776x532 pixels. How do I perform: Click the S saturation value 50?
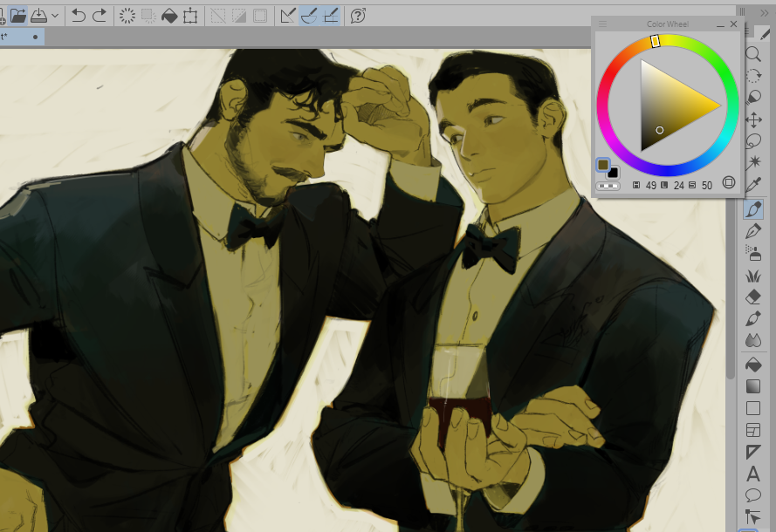[x=707, y=186]
